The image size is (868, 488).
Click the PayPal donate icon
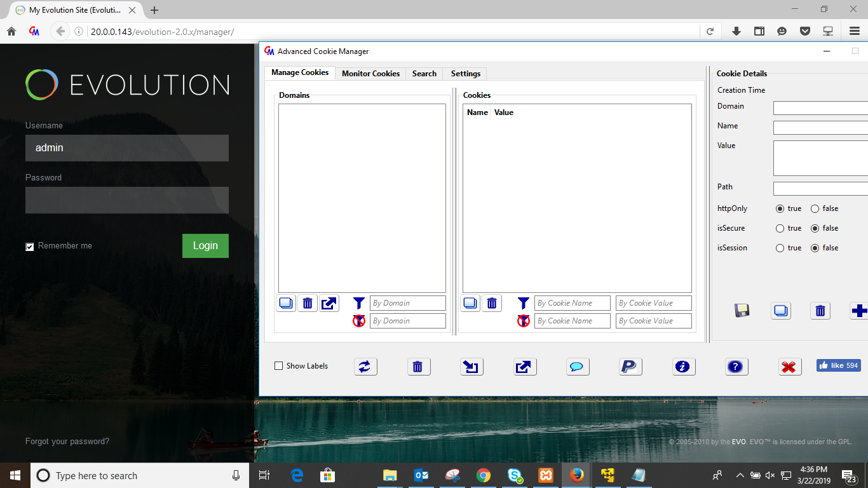click(630, 367)
